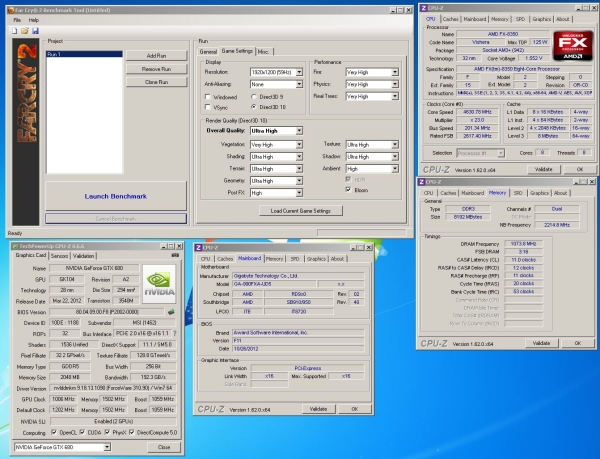The height and width of the screenshot is (459, 600).
Task: Click the Clone Run button
Action: pyautogui.click(x=157, y=82)
